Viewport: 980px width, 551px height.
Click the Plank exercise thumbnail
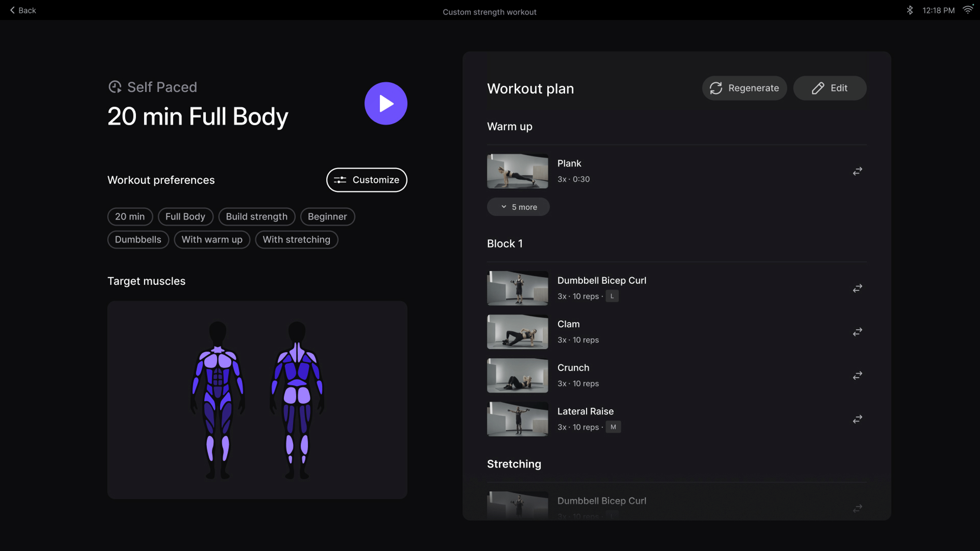[x=517, y=171]
